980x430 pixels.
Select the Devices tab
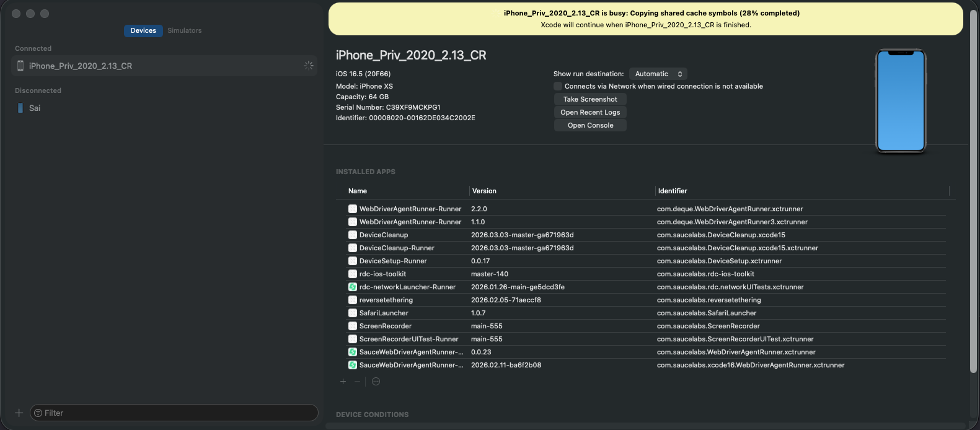pos(143,30)
